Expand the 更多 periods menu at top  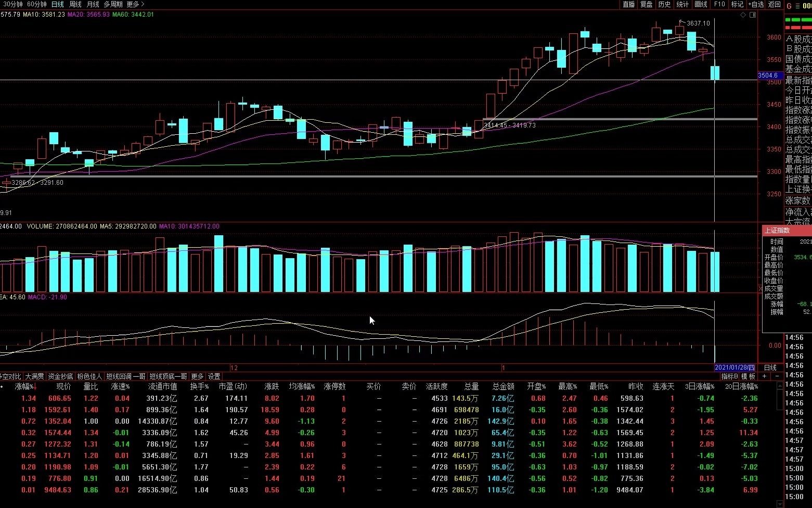click(135, 4)
